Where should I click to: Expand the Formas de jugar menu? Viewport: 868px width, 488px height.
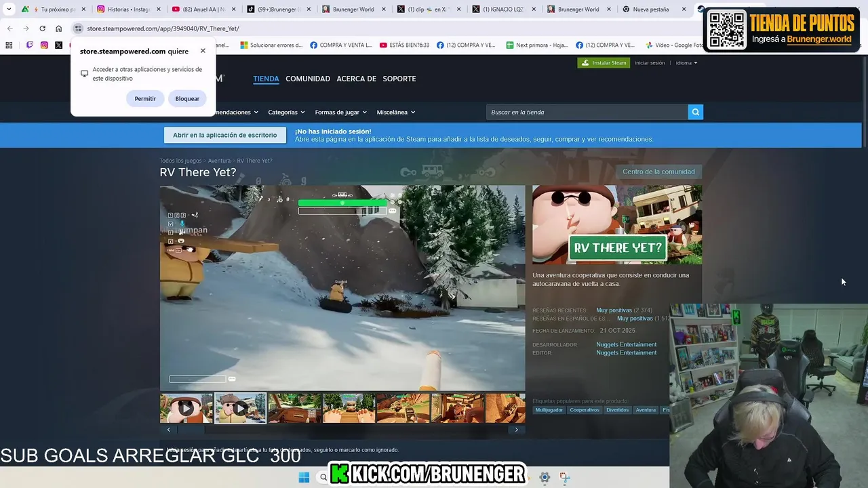pyautogui.click(x=340, y=112)
